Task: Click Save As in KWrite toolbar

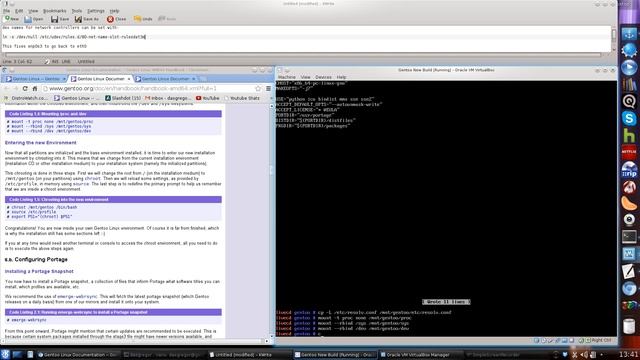Action: point(87,19)
